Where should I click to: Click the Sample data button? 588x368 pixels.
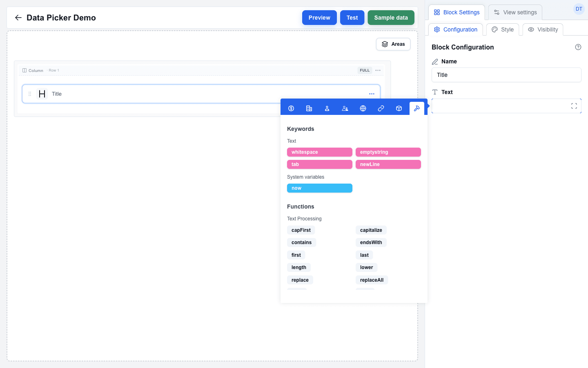(391, 18)
